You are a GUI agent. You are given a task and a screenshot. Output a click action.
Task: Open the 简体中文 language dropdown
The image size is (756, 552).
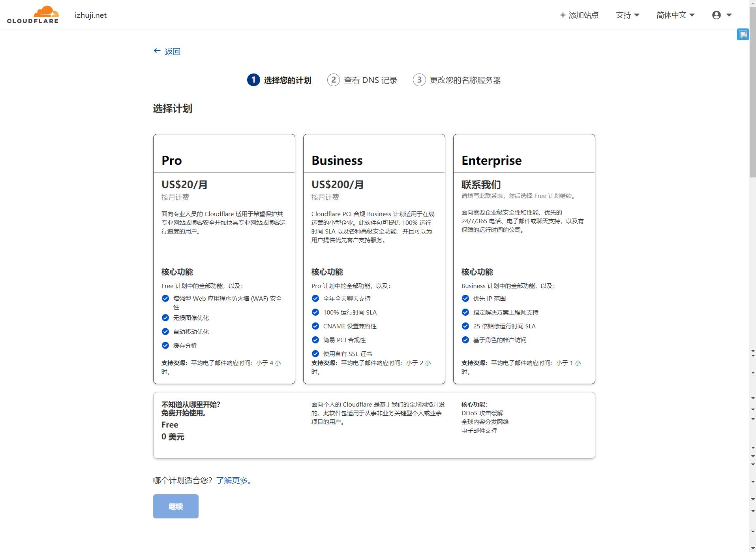click(675, 15)
